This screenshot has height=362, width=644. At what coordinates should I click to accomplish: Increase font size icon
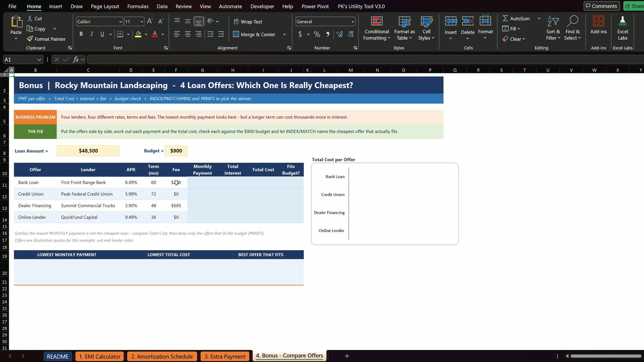click(x=150, y=21)
